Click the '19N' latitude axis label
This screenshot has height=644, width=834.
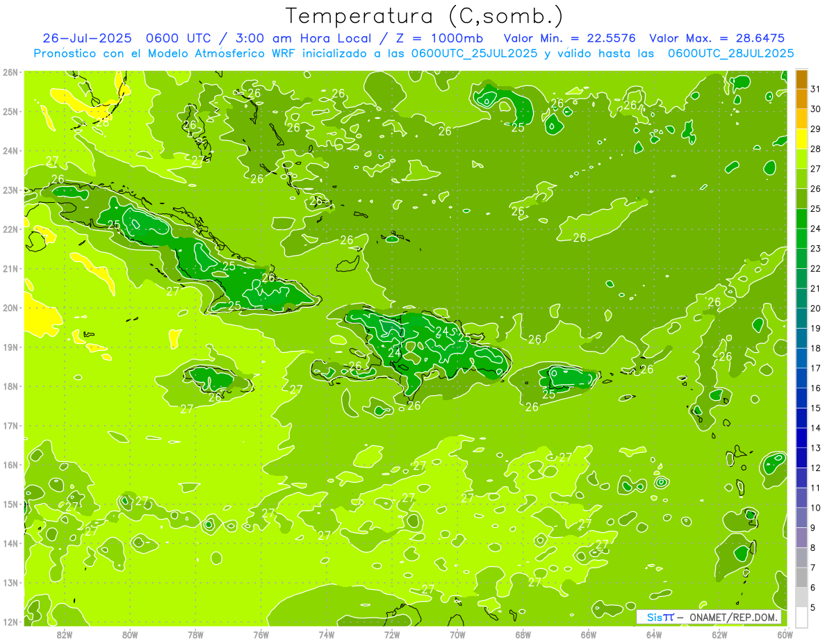[10, 347]
